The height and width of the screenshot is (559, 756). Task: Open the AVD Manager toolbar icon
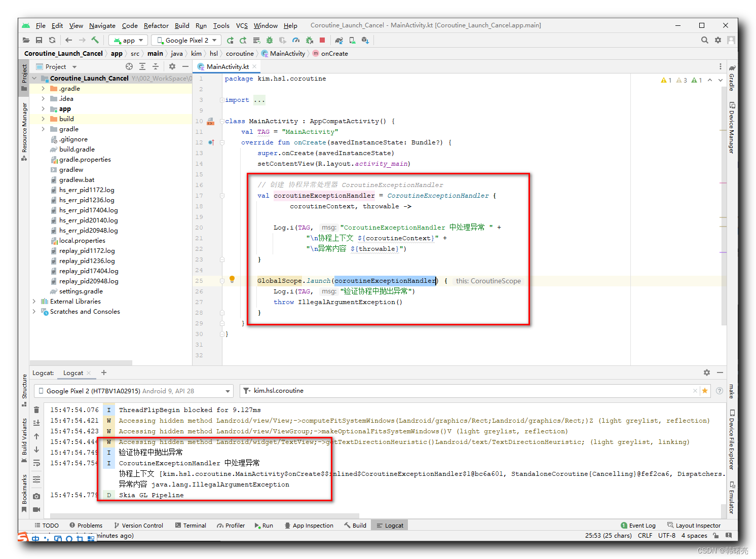(x=351, y=40)
